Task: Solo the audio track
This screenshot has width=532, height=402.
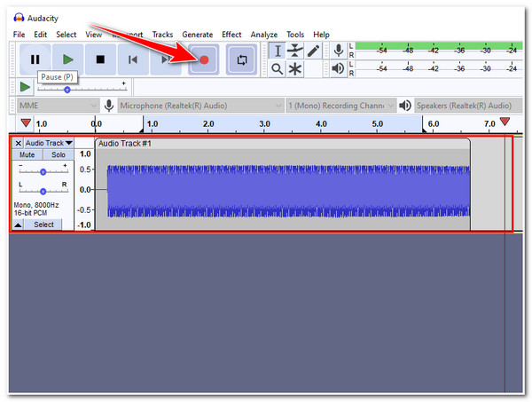Action: point(59,154)
